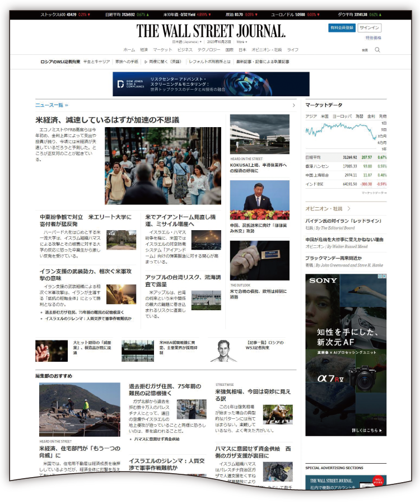
Task: Switch to 先物 market data tab
Action: coord(382,116)
